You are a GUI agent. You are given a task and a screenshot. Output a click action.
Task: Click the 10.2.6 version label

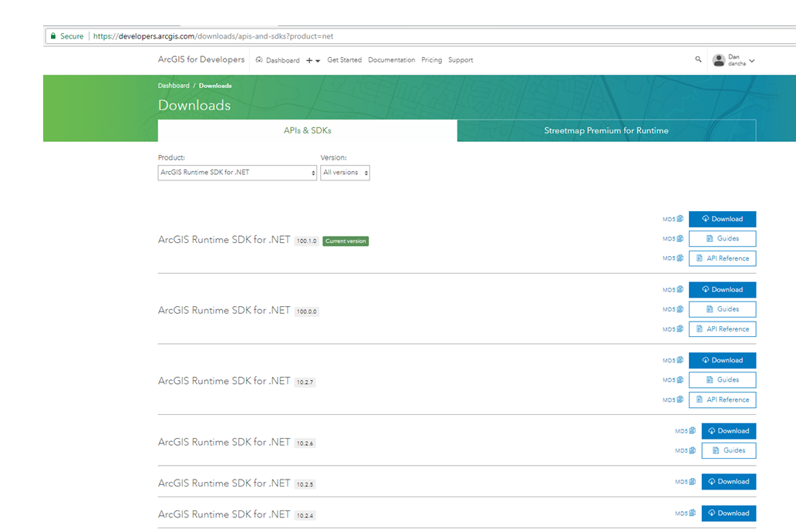point(305,443)
